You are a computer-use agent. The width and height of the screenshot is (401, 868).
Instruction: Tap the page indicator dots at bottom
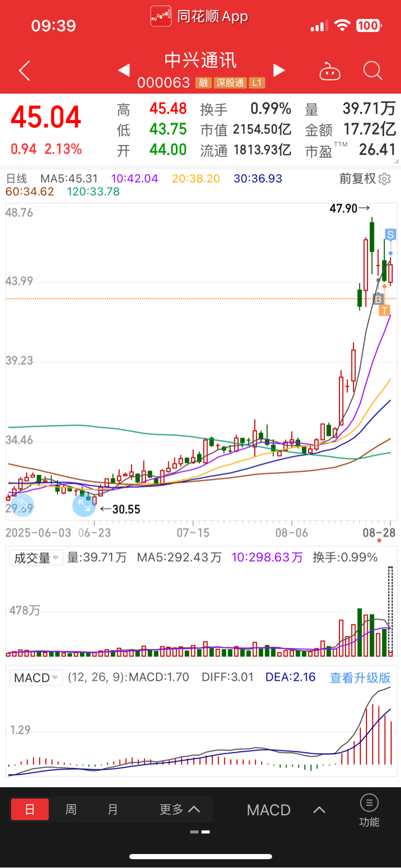click(200, 832)
